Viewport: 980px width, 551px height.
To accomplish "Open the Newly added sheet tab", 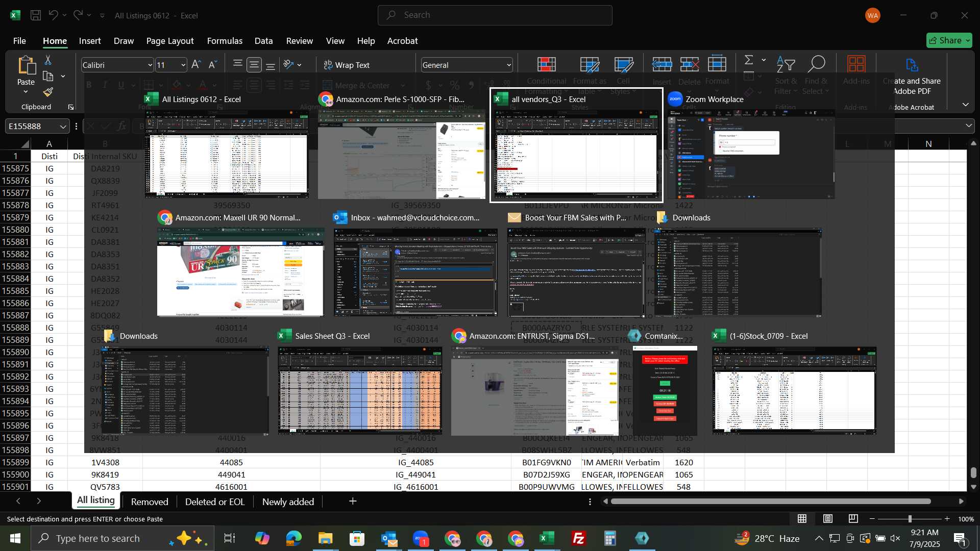I will click(x=288, y=502).
